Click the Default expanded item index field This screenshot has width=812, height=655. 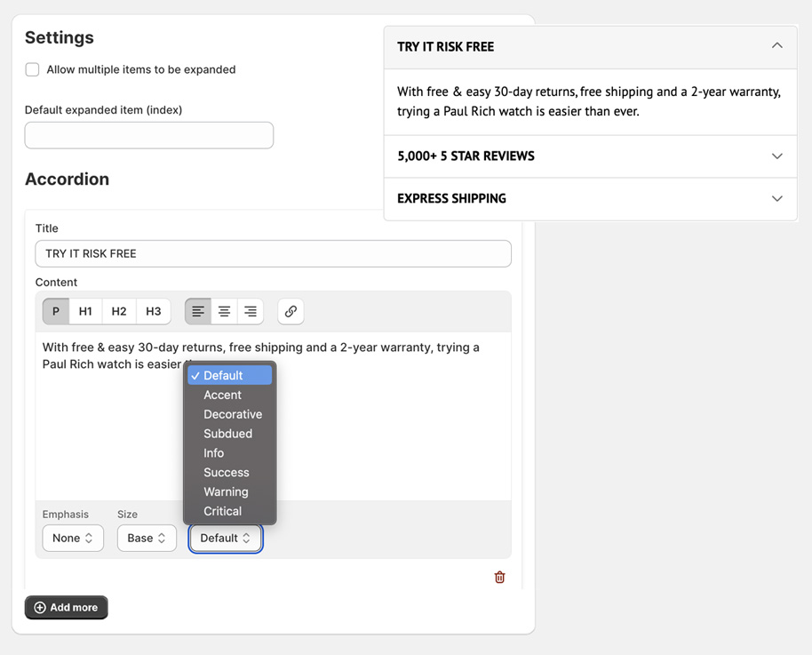coord(148,134)
